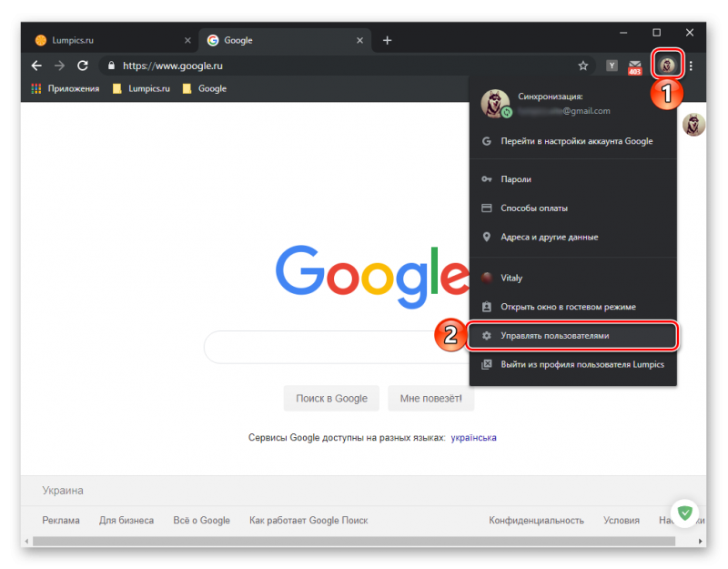
Task: Click Мне повезёт! button
Action: (430, 398)
